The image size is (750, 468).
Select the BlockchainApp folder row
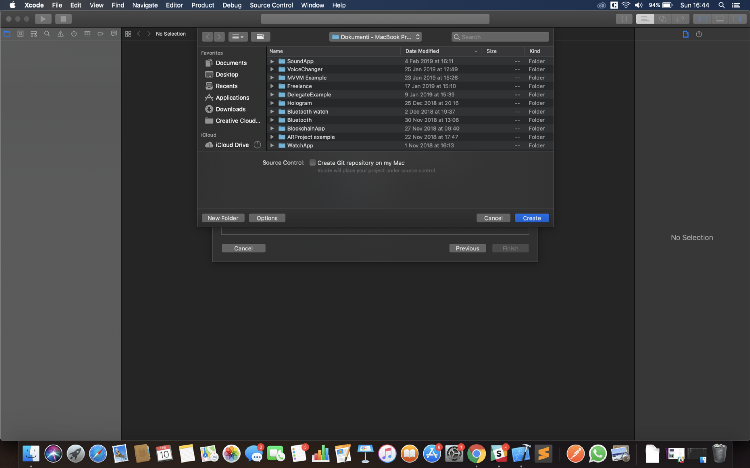click(x=410, y=128)
